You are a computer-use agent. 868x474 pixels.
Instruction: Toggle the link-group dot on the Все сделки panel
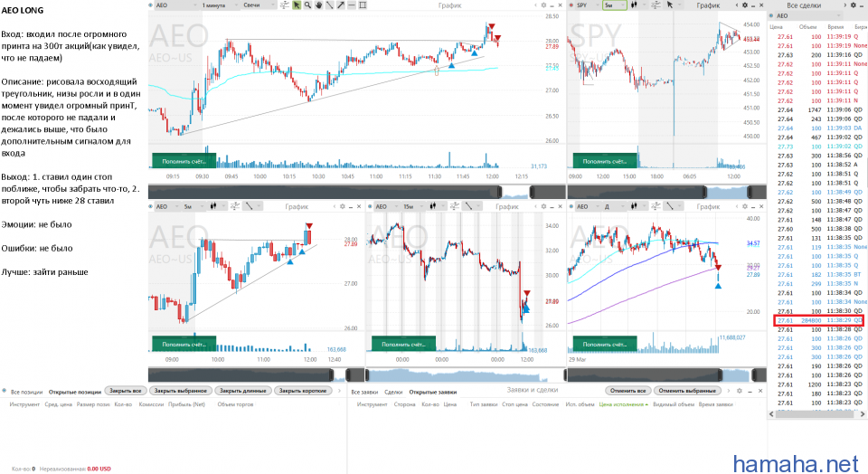tap(771, 15)
